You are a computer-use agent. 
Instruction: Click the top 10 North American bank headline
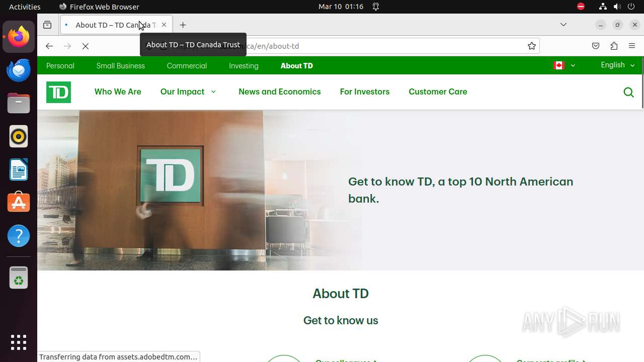tap(461, 190)
